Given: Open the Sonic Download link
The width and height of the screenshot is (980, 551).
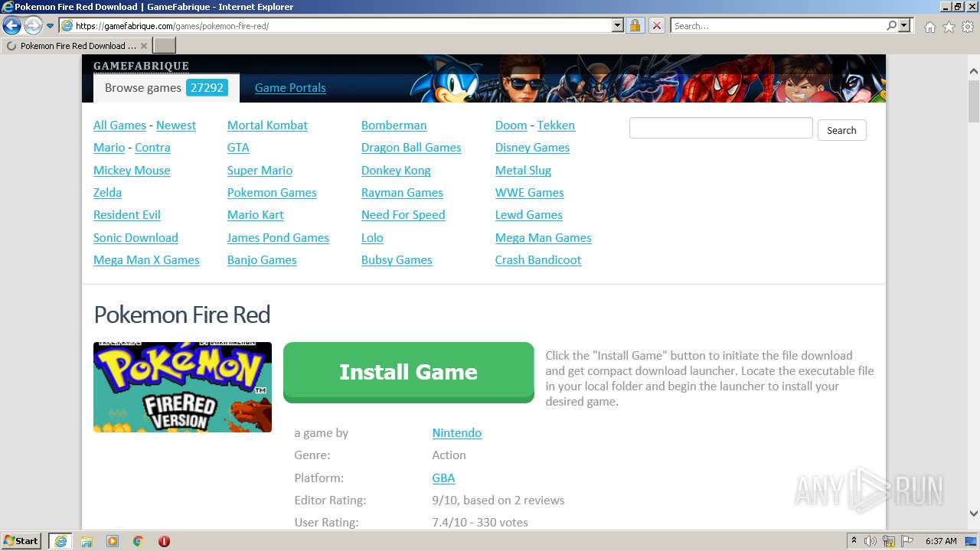Looking at the screenshot, I should (136, 237).
